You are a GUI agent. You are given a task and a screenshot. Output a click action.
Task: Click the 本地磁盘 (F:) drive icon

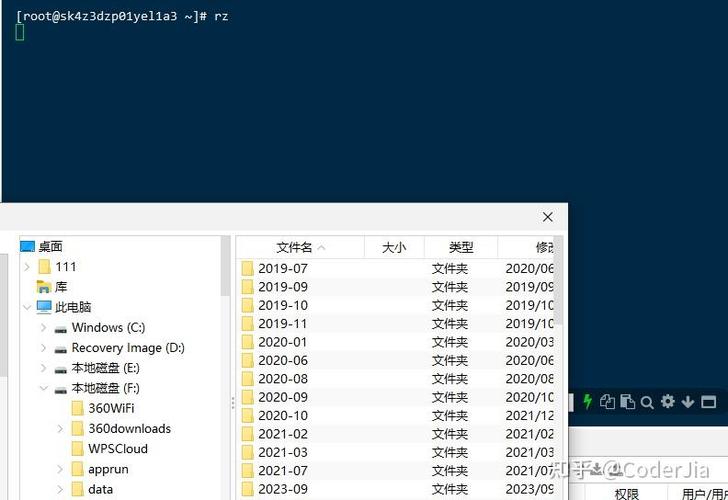pos(60,390)
